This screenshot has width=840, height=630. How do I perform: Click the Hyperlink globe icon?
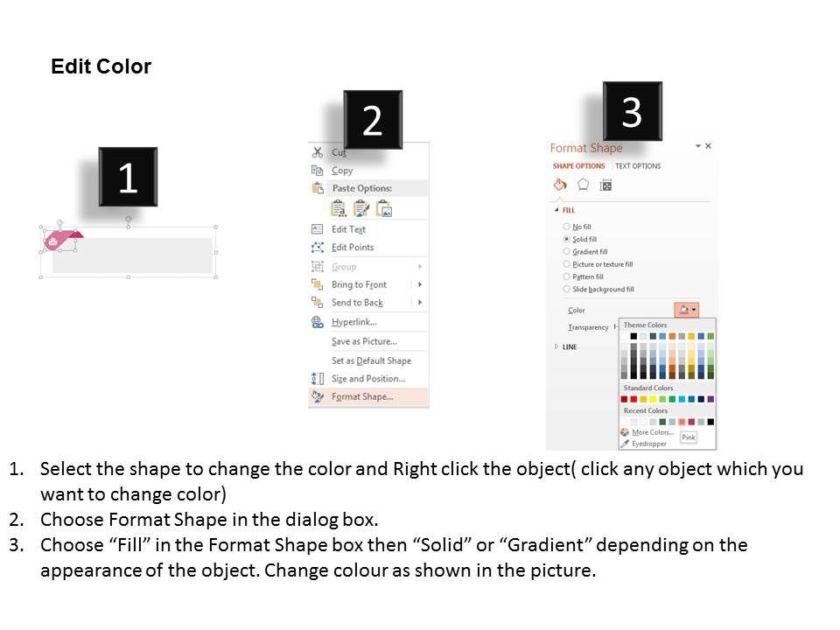[317, 322]
